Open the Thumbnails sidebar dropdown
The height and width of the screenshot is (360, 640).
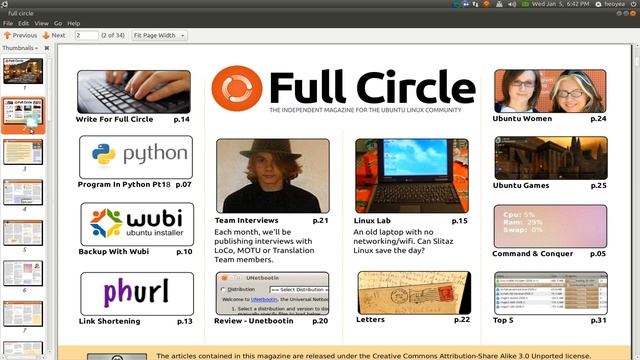[20, 48]
